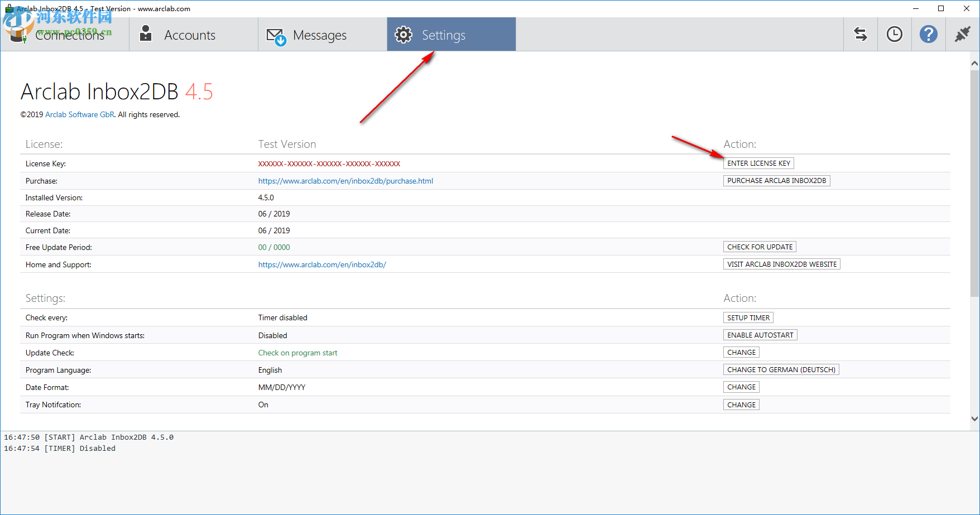Open the Home and Support URL link
This screenshot has height=515, width=980.
pos(322,264)
